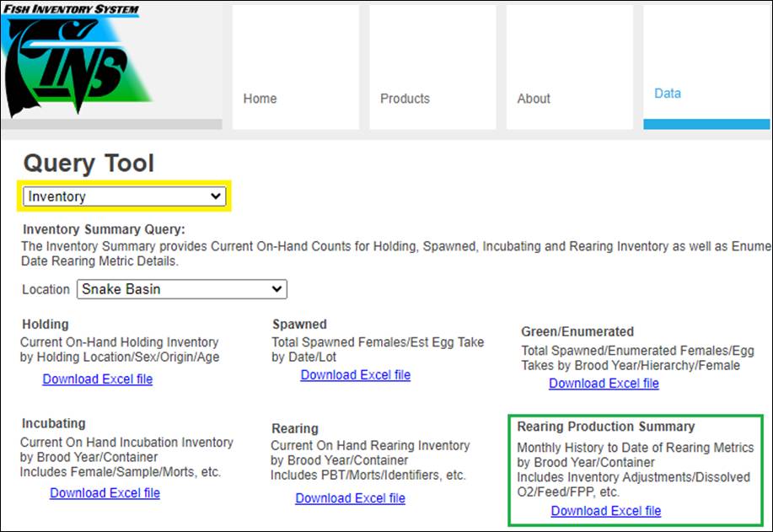Image resolution: width=773 pixels, height=532 pixels.
Task: Download the Green/Enumerated Excel file
Action: (604, 384)
